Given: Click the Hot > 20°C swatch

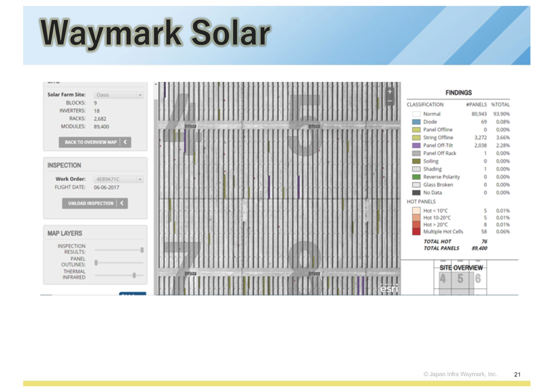Looking at the screenshot, I should point(416,225).
